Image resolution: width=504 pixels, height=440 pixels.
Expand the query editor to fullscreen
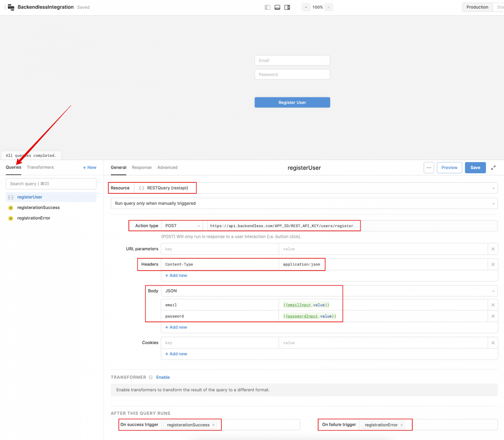pyautogui.click(x=493, y=168)
